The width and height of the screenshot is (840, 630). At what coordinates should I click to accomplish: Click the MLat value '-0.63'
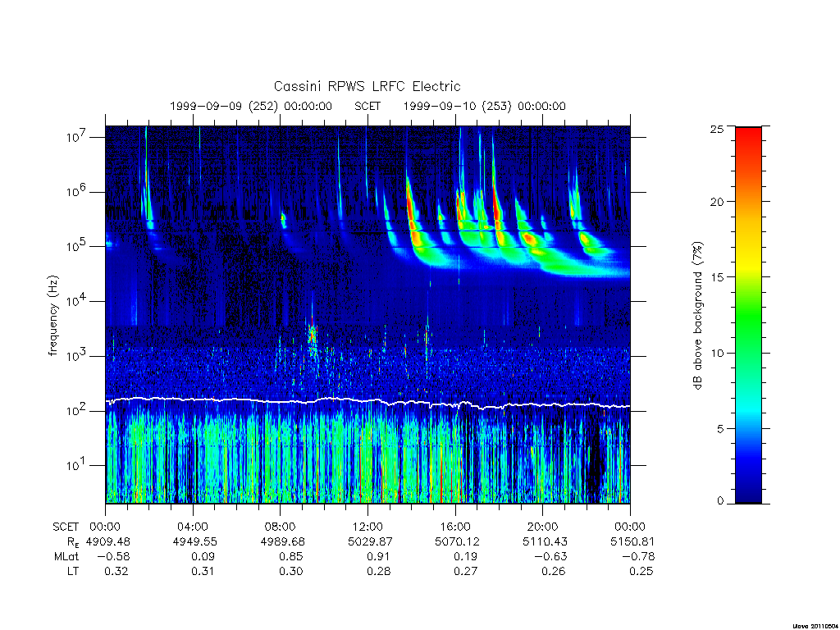tap(550, 557)
